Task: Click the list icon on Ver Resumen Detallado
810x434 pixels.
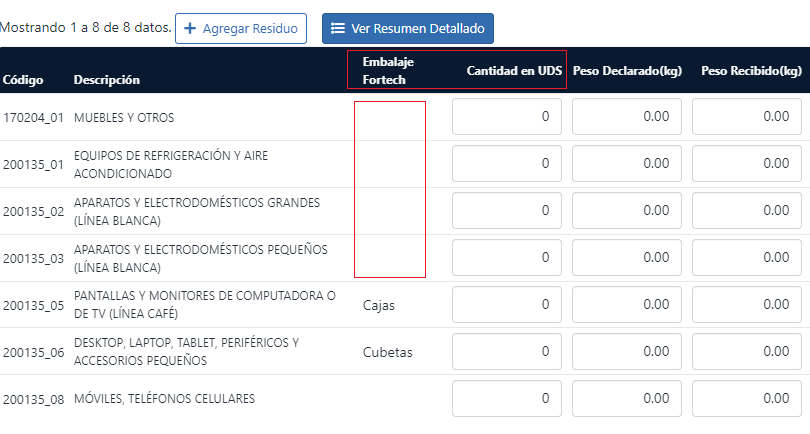Action: (338, 29)
